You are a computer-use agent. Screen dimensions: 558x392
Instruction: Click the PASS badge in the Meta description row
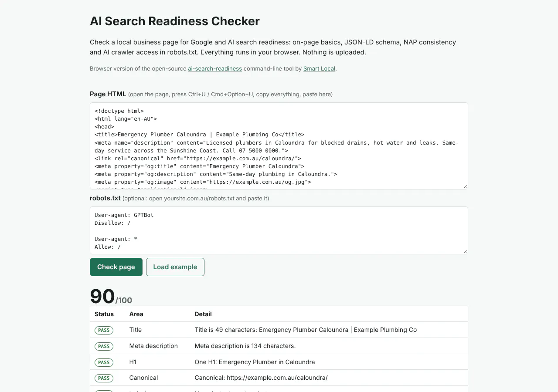(104, 346)
